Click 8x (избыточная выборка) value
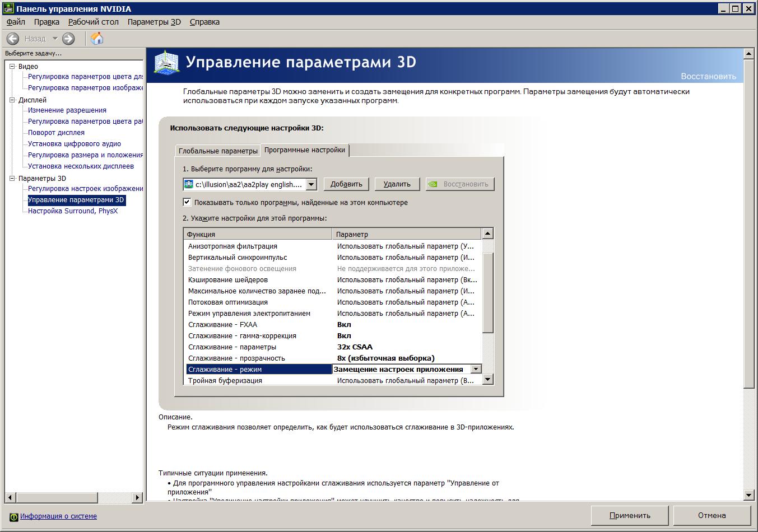Screen dimensions: 758x532 386,358
